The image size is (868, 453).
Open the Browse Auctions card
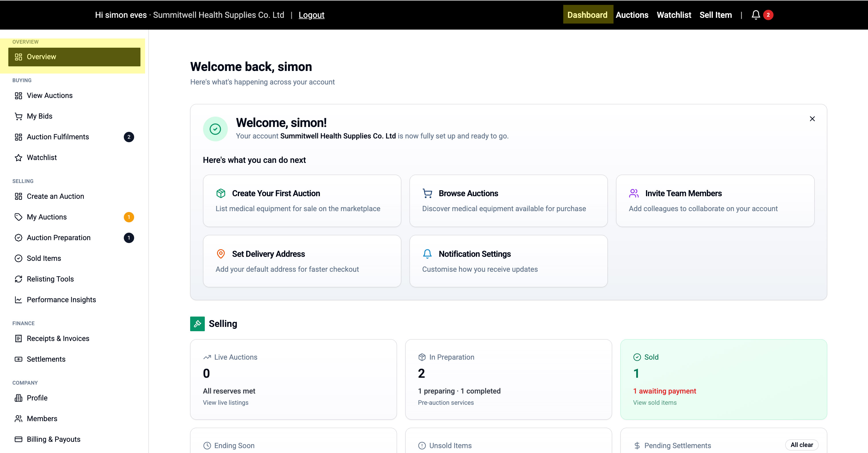508,201
